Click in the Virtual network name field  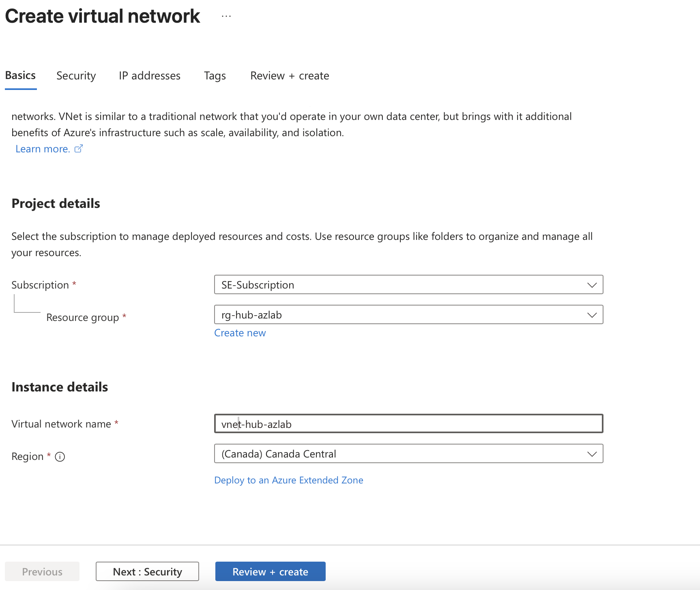[408, 423]
